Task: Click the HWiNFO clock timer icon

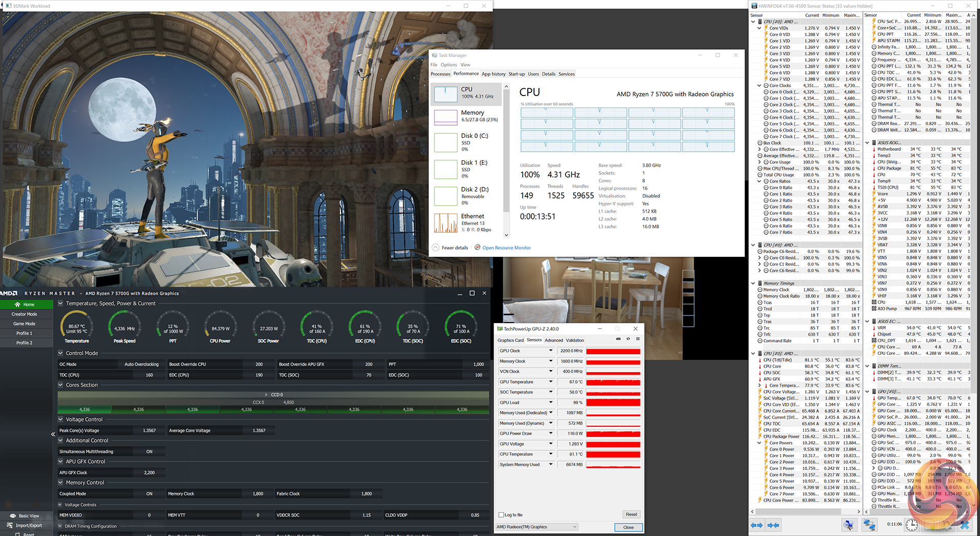Action: point(912,525)
